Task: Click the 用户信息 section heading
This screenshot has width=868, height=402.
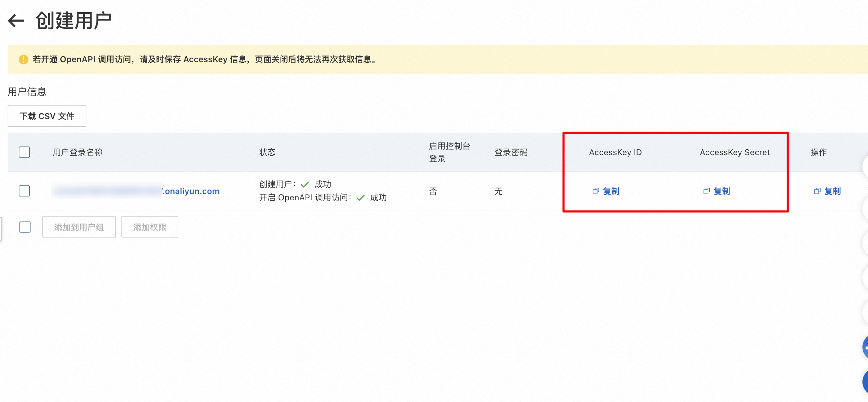Action: (27, 92)
